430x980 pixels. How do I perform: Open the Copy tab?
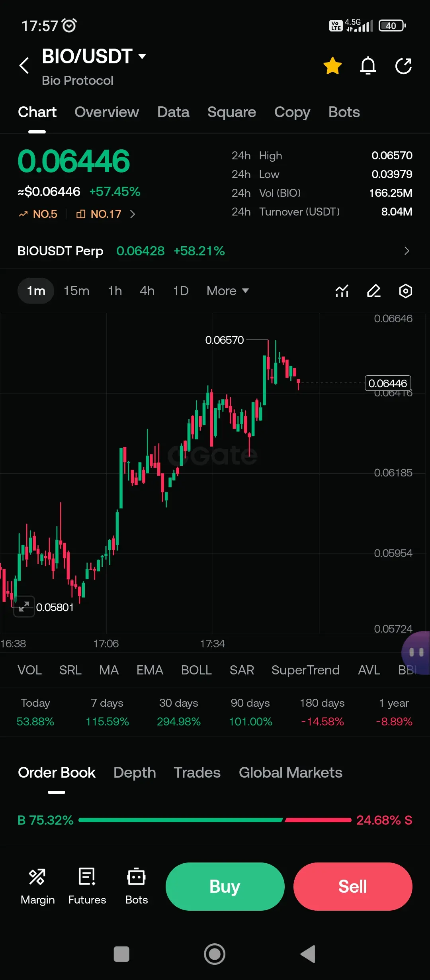[292, 112]
